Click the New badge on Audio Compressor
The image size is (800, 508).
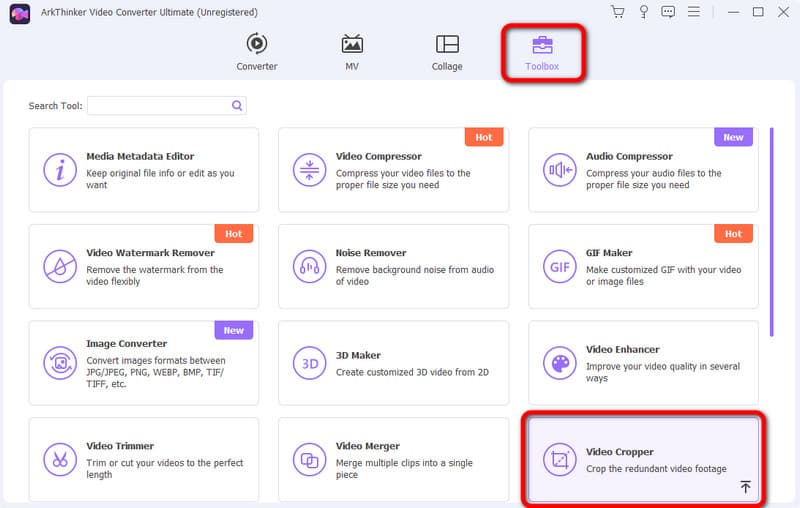pyautogui.click(x=733, y=137)
